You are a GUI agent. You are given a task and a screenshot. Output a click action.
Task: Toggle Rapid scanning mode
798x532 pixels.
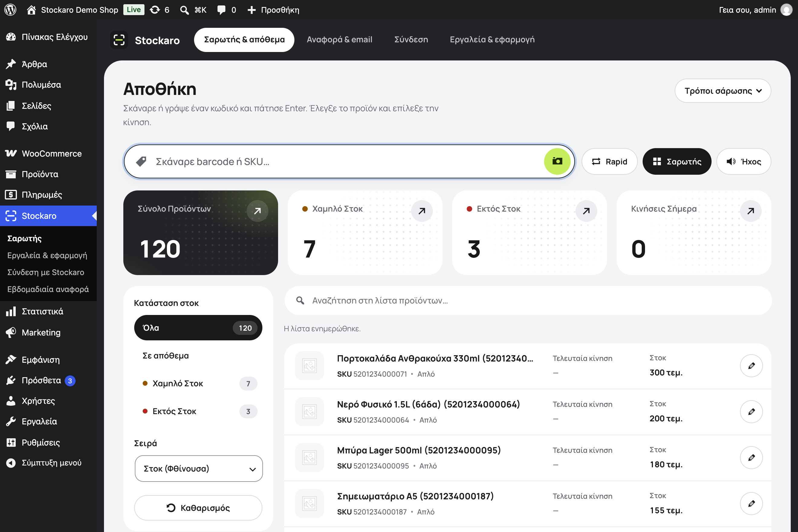[x=609, y=161]
